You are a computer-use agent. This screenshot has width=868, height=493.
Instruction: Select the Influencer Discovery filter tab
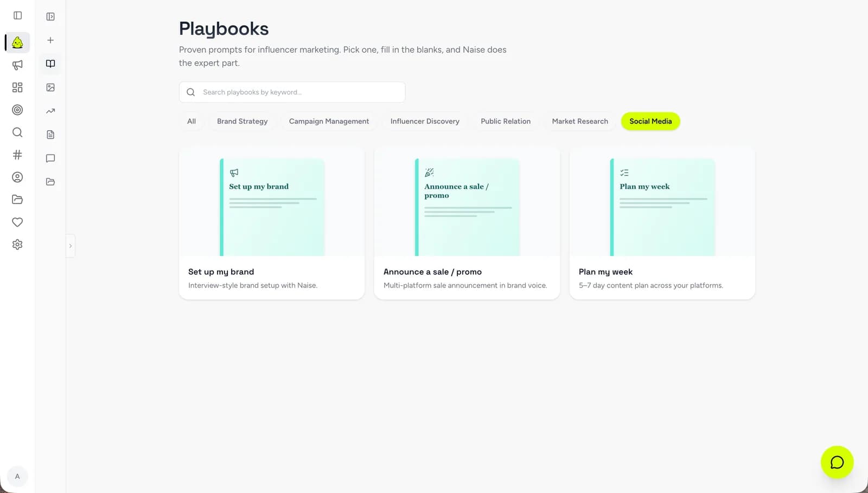pos(425,121)
